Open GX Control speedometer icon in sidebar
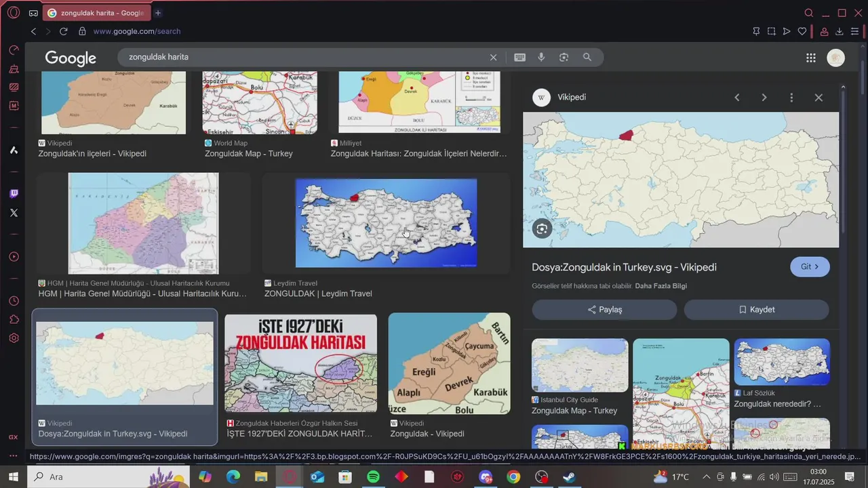 coord(14,50)
